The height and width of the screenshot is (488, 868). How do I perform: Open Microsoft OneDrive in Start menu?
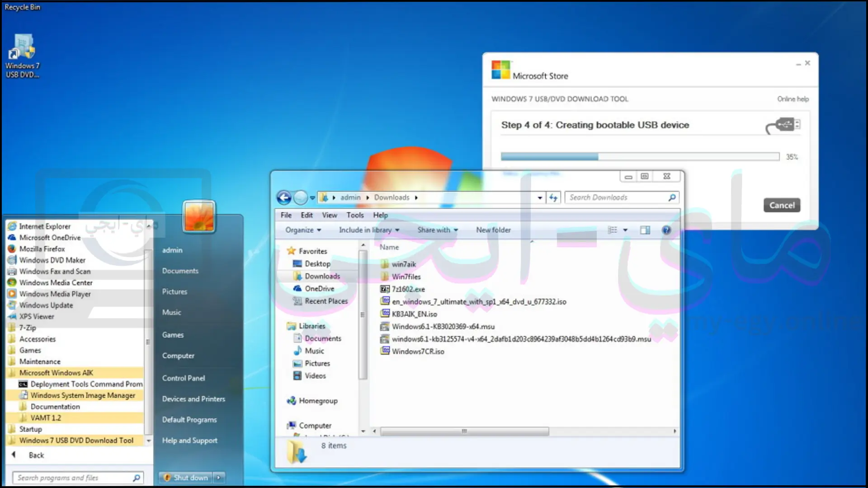tap(44, 238)
